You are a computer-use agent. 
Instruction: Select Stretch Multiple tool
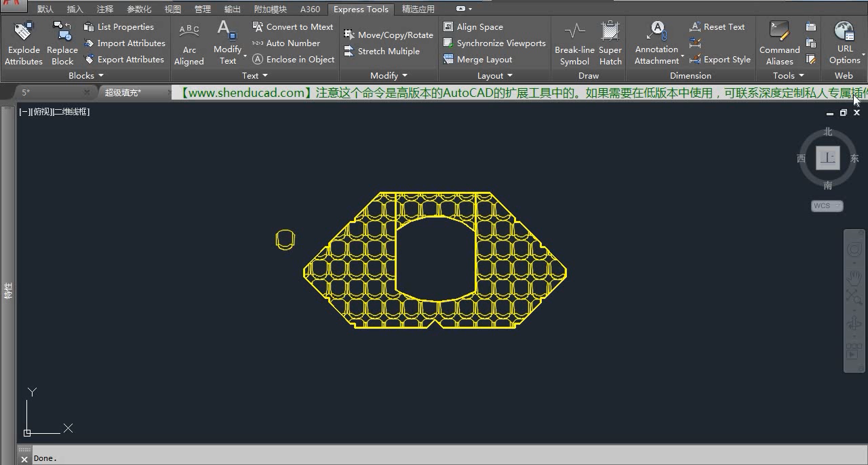pos(382,52)
